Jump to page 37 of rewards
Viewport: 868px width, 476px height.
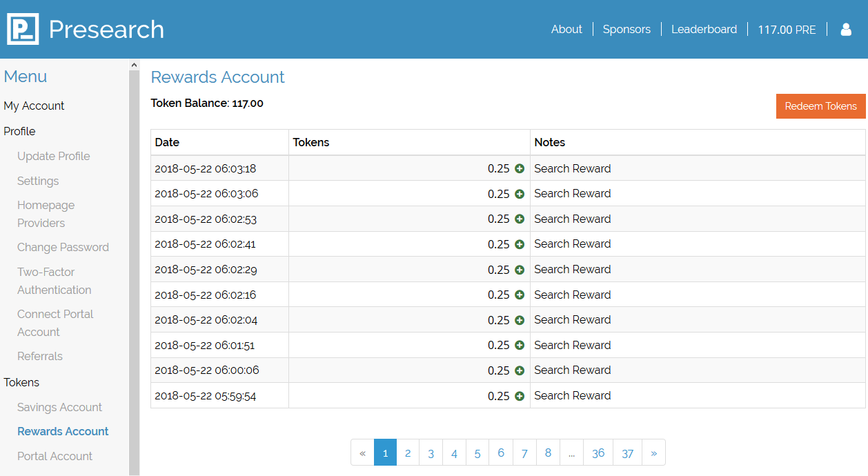(x=627, y=453)
